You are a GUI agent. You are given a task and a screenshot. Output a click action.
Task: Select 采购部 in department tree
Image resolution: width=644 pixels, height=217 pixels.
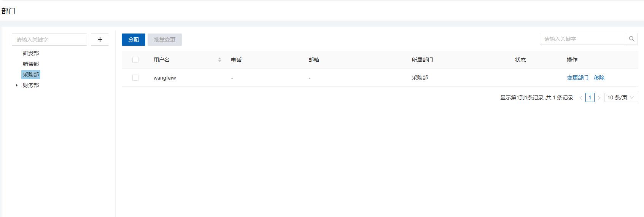tap(31, 75)
